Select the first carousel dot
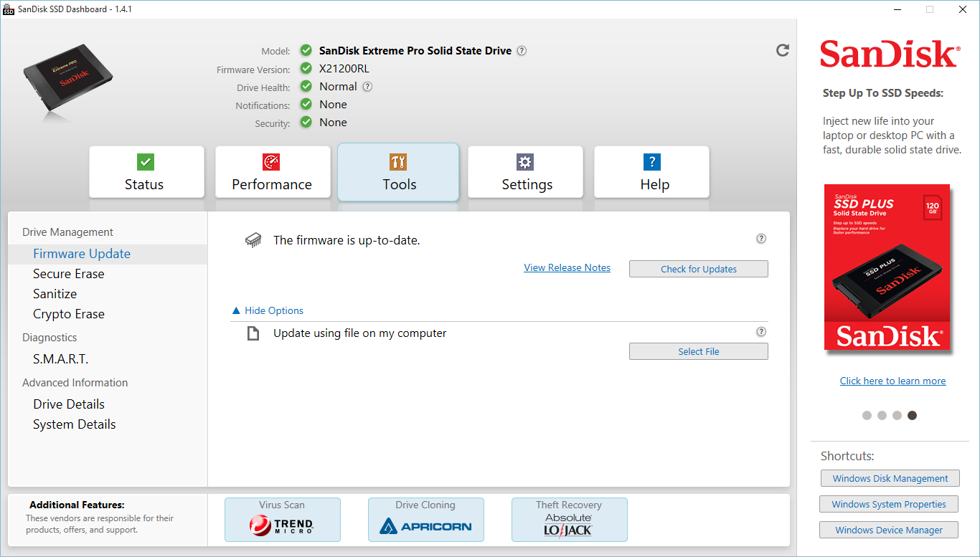Image resolution: width=980 pixels, height=557 pixels. pyautogui.click(x=867, y=415)
